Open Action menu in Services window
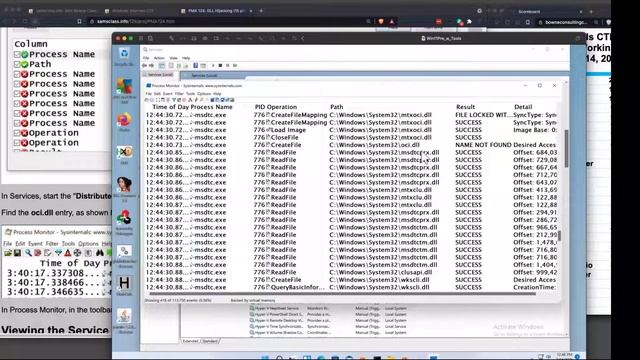Viewport: 640px width, 360px height. pyautogui.click(x=159, y=58)
